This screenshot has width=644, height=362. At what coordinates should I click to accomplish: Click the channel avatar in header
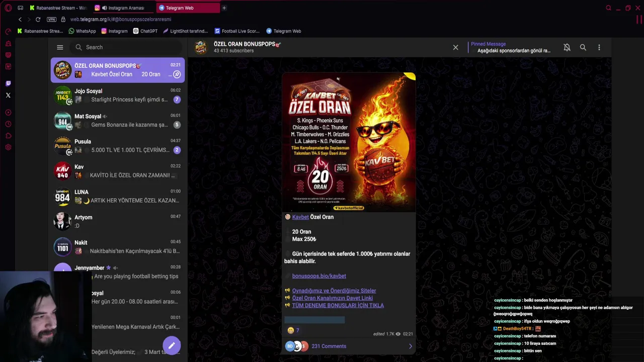(201, 47)
